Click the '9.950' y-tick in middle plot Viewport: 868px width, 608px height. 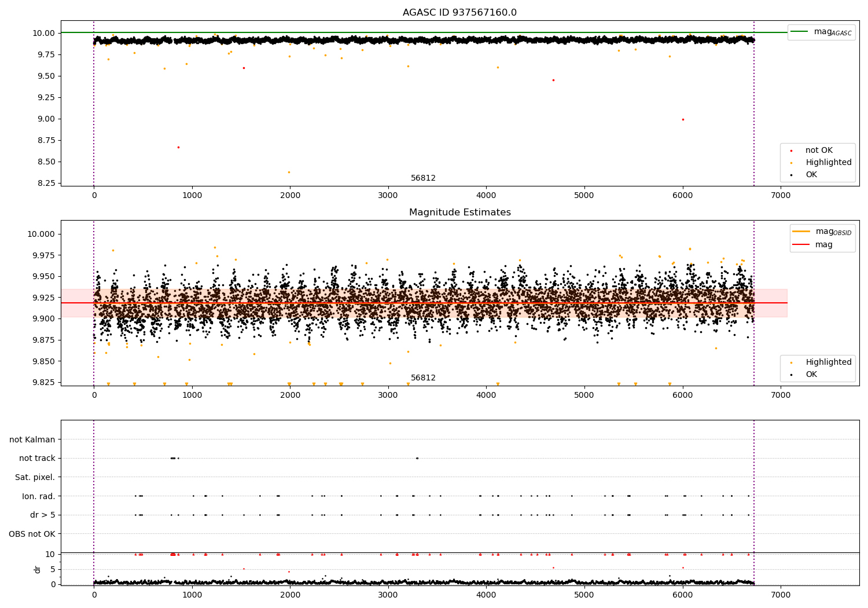43,277
